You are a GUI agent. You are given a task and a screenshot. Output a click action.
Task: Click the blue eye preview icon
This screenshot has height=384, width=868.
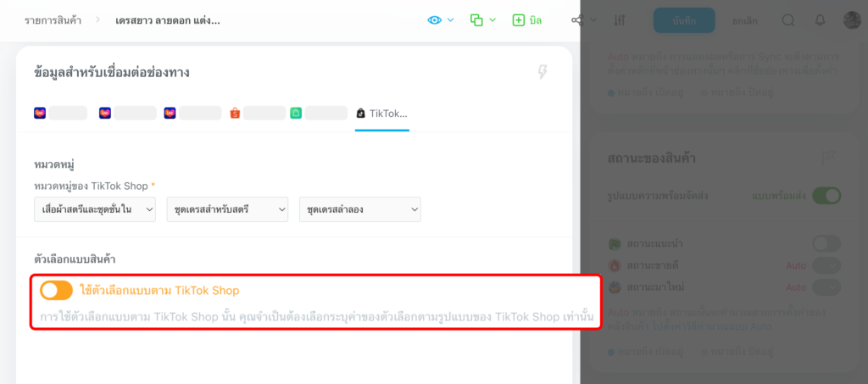(x=435, y=19)
